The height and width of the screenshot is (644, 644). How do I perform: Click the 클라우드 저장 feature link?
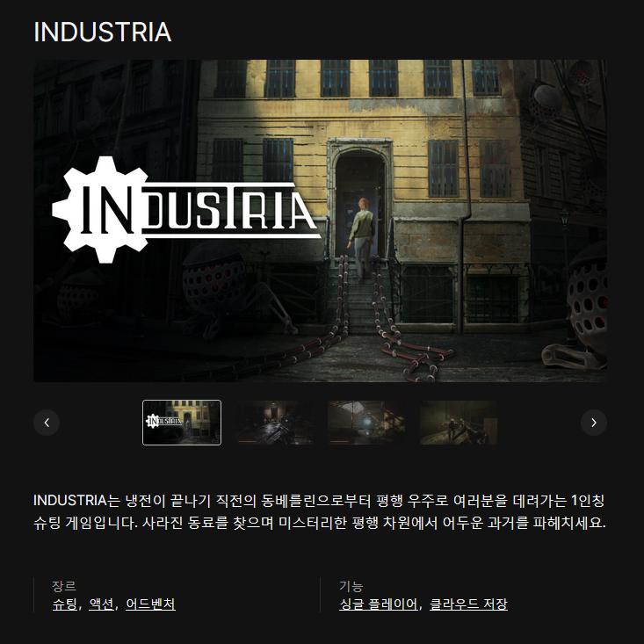468,604
